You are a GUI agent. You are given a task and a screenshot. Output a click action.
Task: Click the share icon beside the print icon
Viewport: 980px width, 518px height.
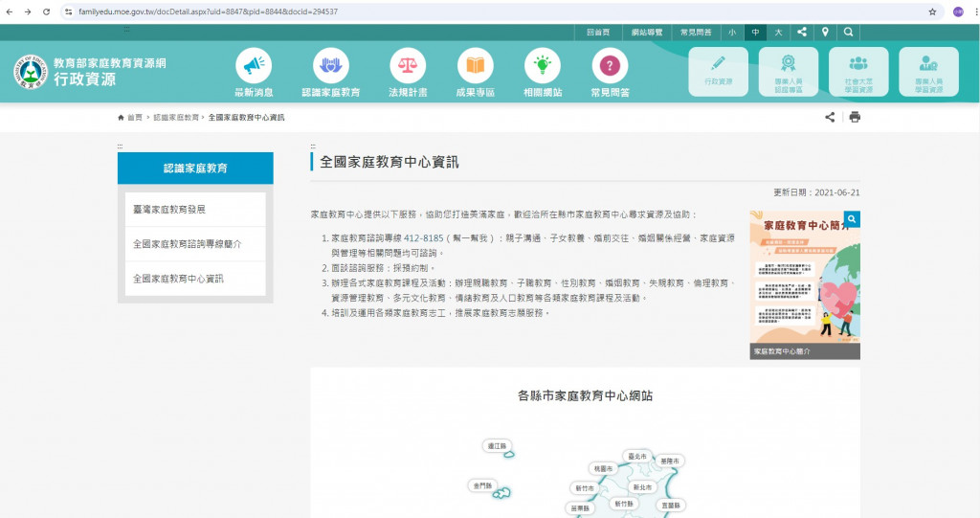pyautogui.click(x=830, y=117)
